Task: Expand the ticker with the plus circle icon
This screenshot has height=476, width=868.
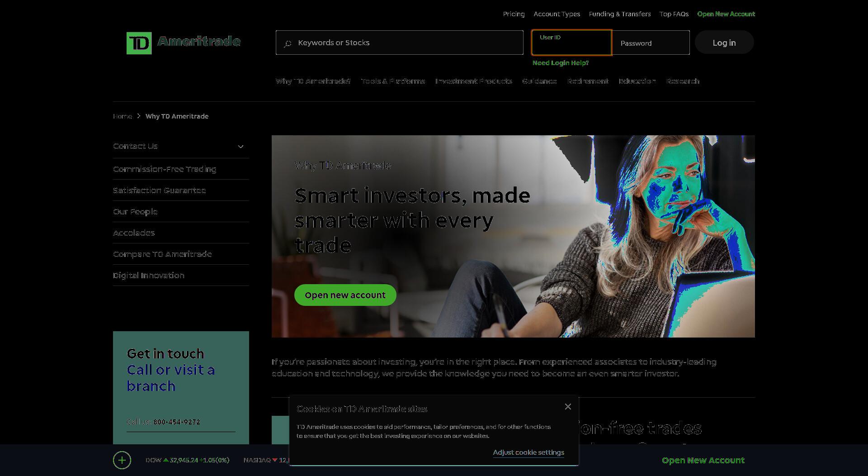Action: point(122,461)
